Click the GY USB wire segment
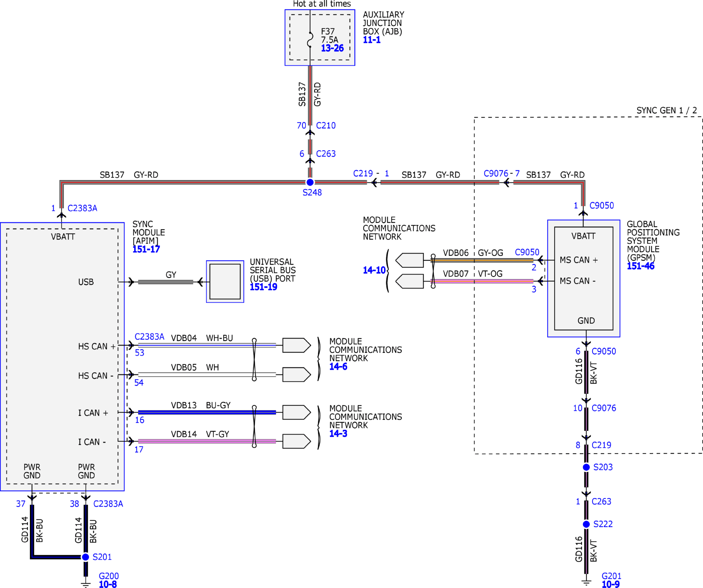Screen dimensions: 703x588 point(166,282)
